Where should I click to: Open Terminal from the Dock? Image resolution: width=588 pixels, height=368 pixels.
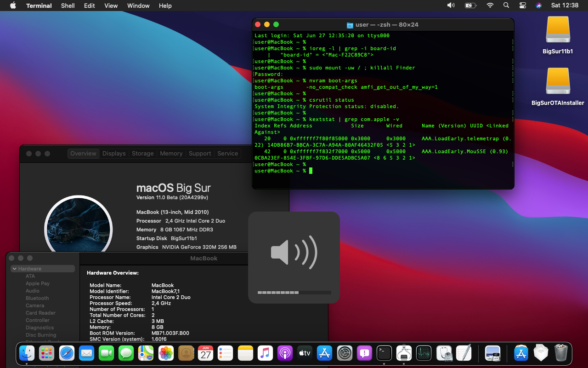coord(384,353)
